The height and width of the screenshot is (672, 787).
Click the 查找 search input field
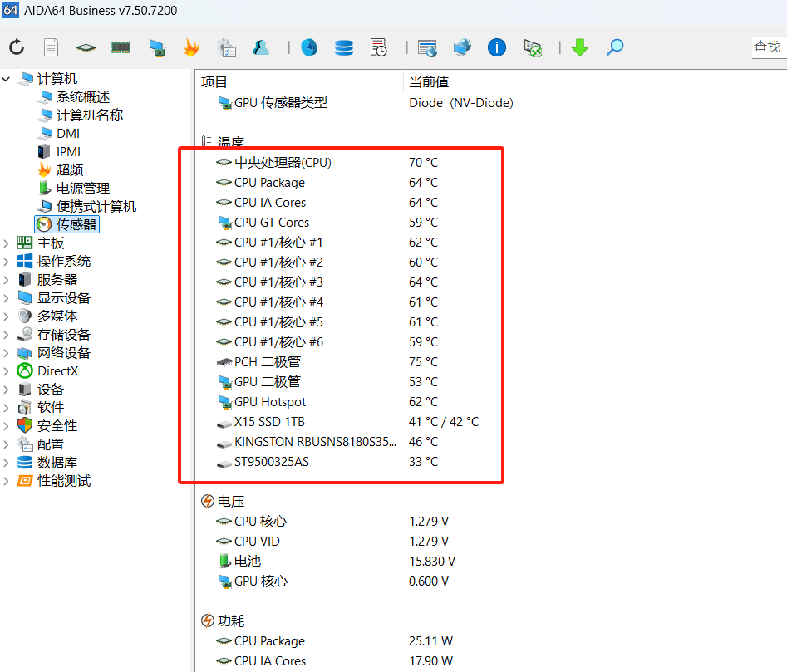click(768, 47)
